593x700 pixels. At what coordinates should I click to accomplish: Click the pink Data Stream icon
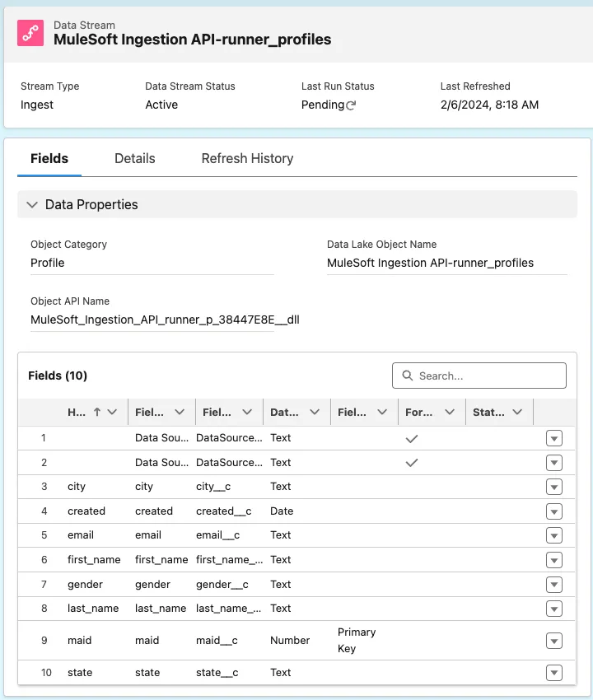coord(30,33)
